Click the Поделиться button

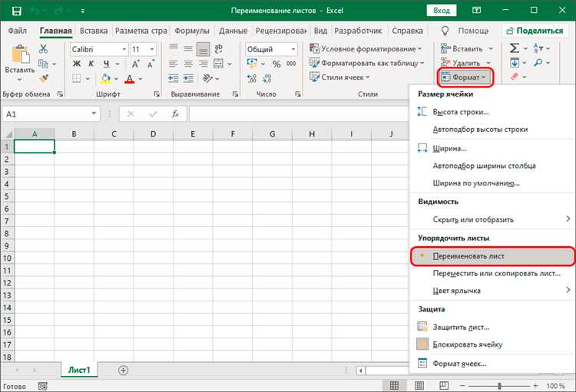click(x=535, y=31)
